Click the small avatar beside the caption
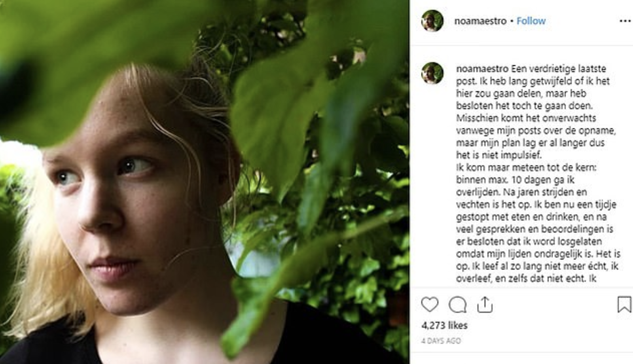This screenshot has width=633, height=364. (x=432, y=73)
